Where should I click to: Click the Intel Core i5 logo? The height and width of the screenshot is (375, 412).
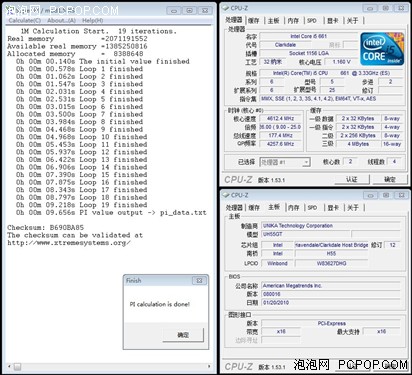pyautogui.click(x=382, y=49)
